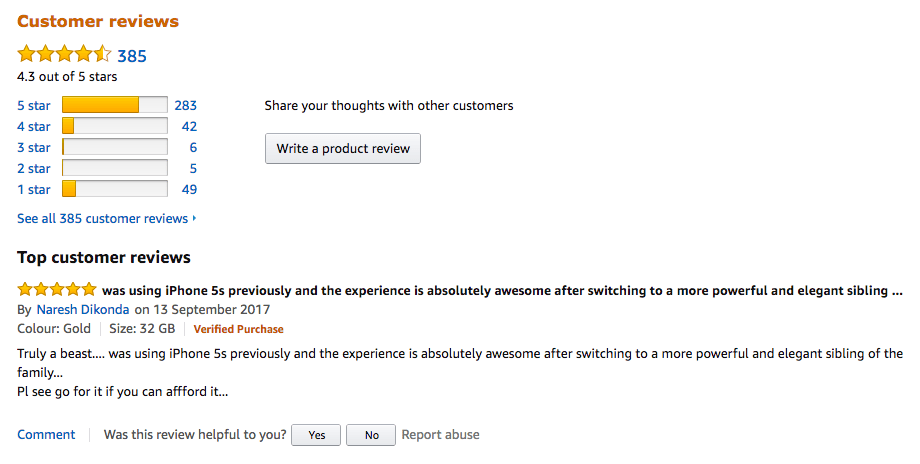Open the 42 four-star reviews count
920x464 pixels.
(x=188, y=126)
